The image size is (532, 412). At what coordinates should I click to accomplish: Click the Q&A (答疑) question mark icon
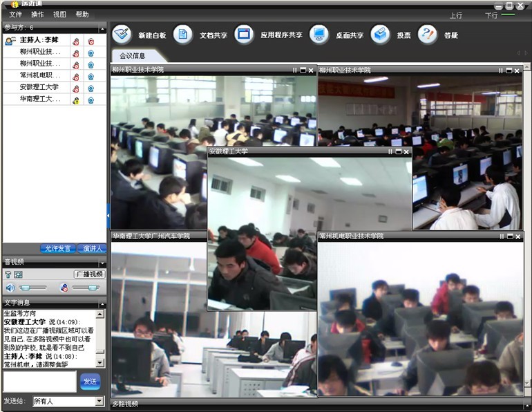point(428,34)
